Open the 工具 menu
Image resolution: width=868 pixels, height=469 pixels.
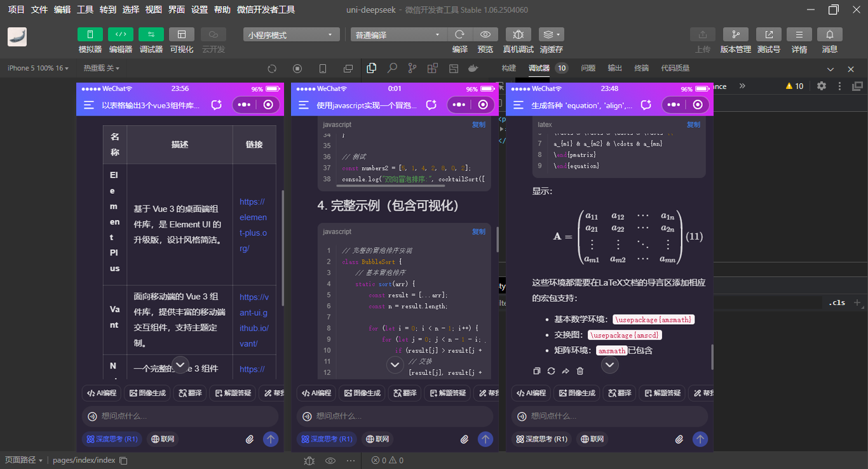click(86, 10)
